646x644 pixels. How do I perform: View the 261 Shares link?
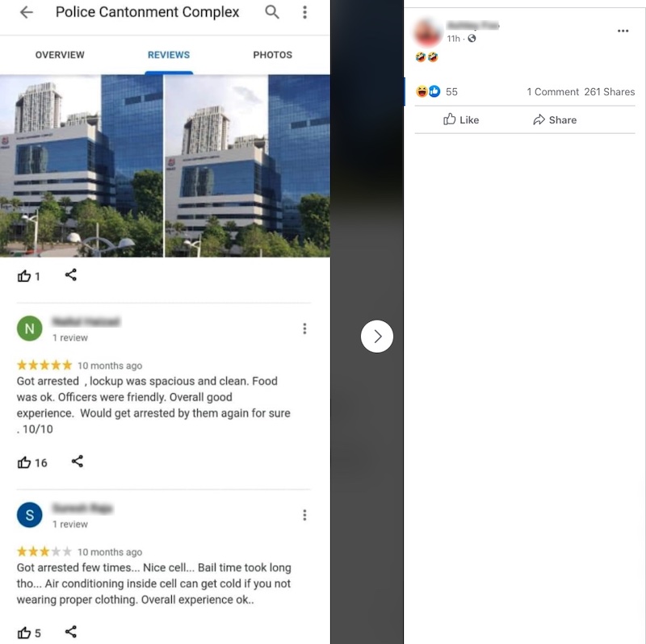click(x=610, y=92)
